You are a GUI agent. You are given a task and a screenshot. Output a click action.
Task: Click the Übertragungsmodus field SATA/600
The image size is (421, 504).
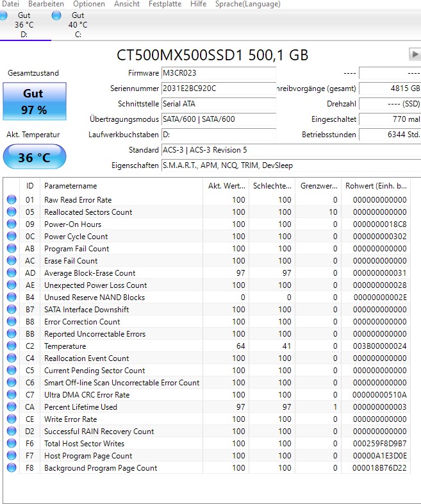(x=219, y=119)
